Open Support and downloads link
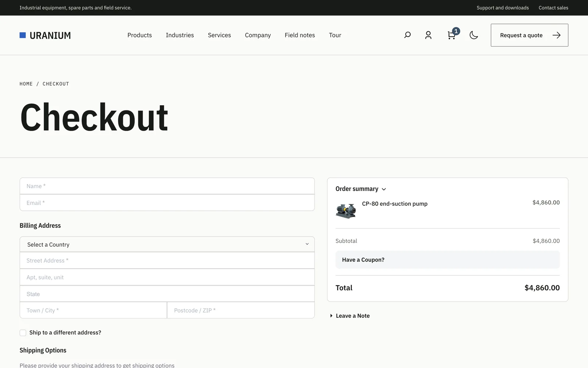Screen dimensions: 588x368 (x=503, y=8)
